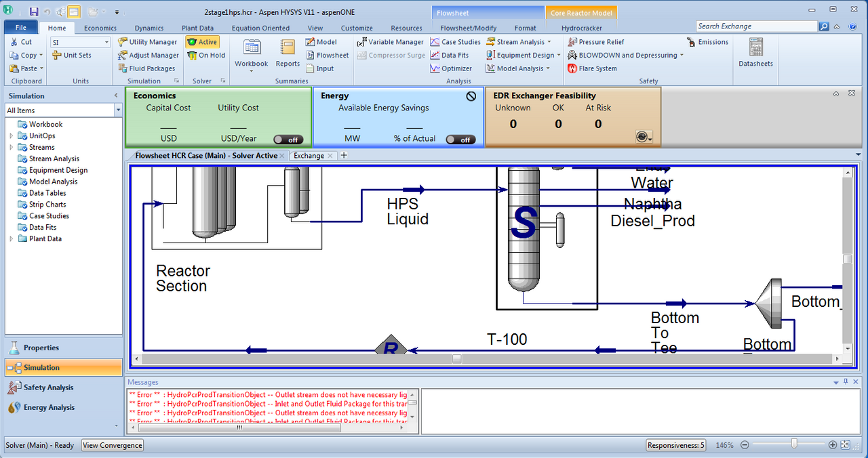
Task: Open the Flowsheet summary
Action: point(327,56)
